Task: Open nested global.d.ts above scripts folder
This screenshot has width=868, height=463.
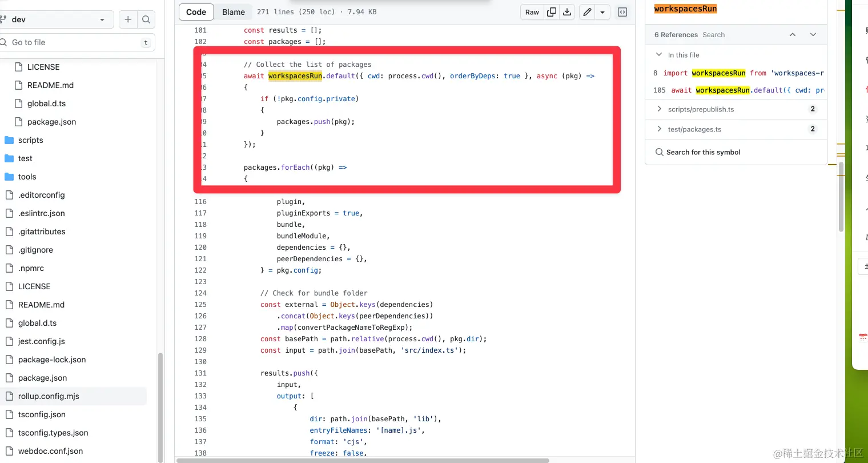Action: (x=46, y=103)
